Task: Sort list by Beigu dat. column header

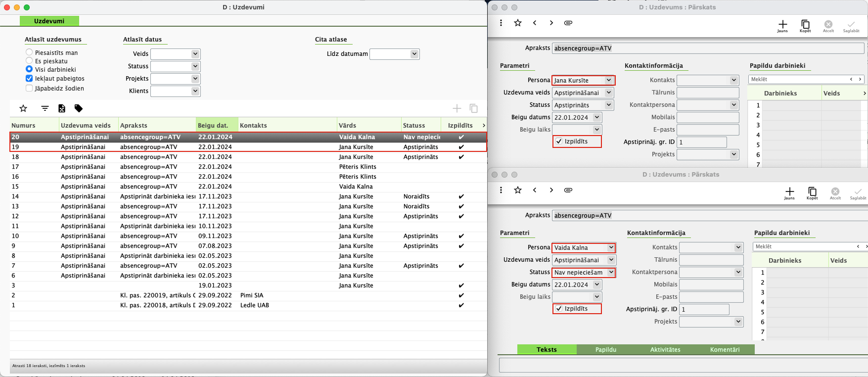Action: pos(217,125)
